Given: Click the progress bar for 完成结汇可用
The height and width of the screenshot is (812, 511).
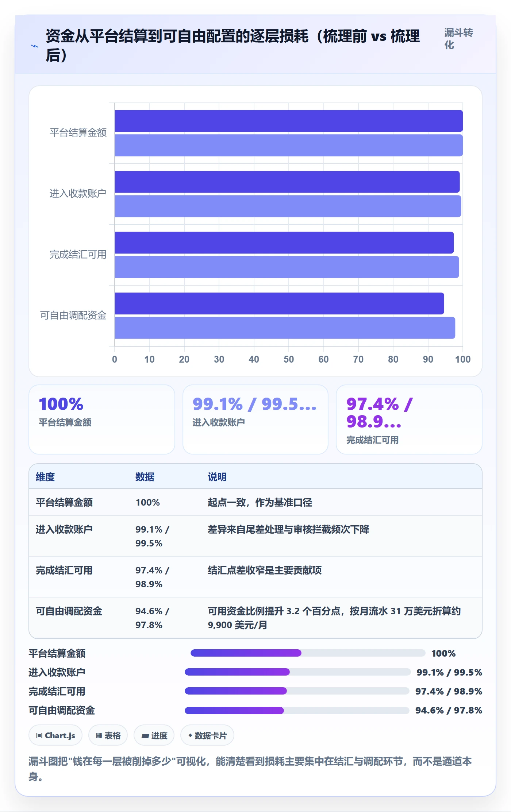Looking at the screenshot, I should click(x=297, y=691).
